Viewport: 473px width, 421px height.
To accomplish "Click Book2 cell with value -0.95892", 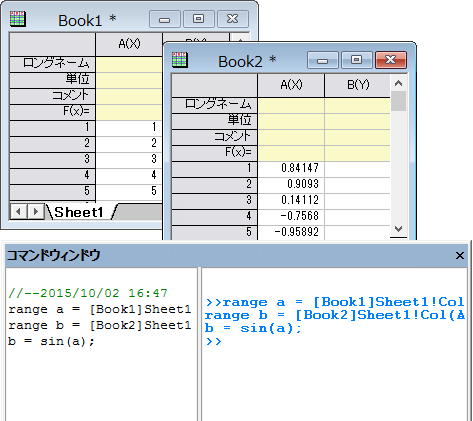I will click(291, 233).
